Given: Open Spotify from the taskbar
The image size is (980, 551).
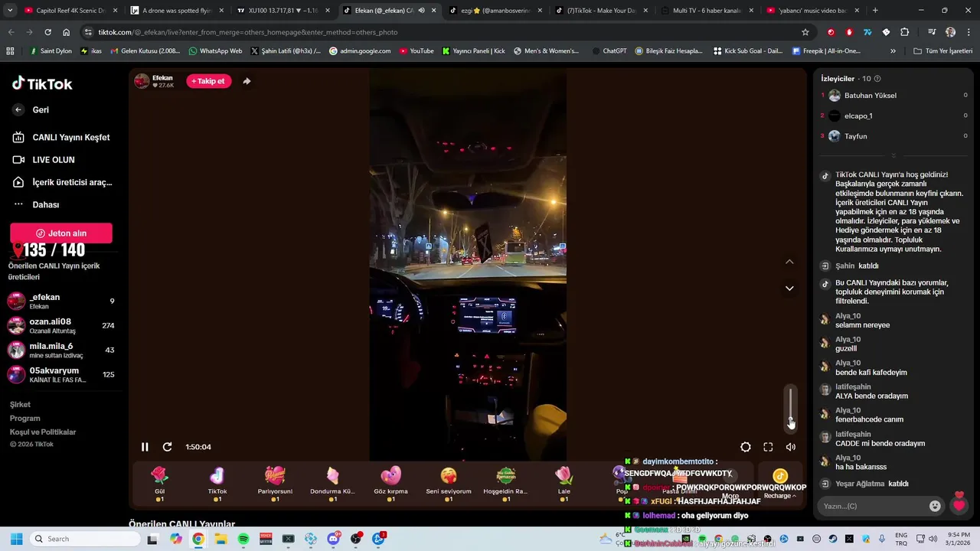Looking at the screenshot, I should tap(243, 539).
